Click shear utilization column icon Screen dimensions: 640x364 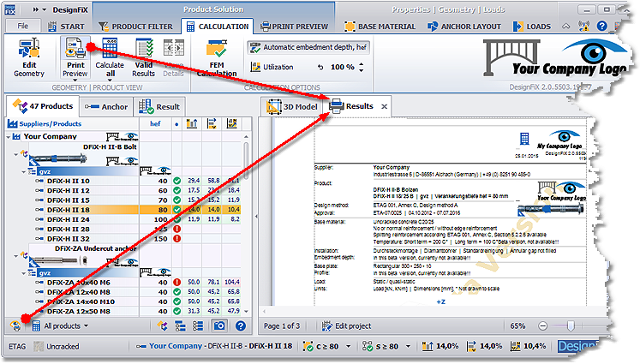[212, 123]
